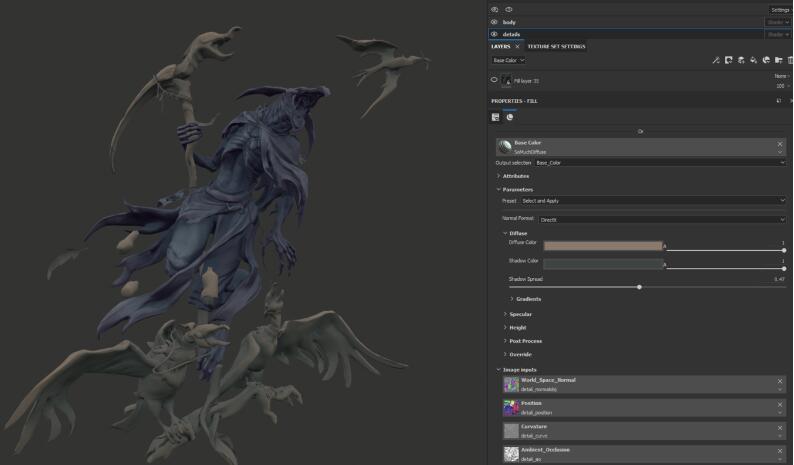
Task: Click the add mask icon in Layers toolbar
Action: click(729, 60)
